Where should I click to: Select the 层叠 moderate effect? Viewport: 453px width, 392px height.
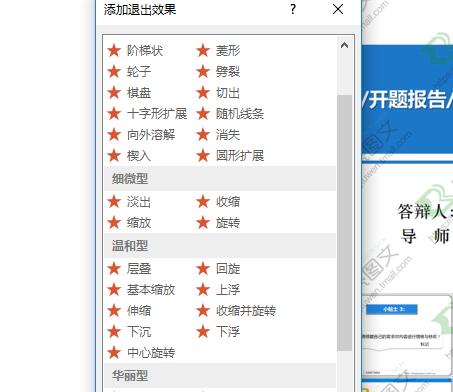129,269
